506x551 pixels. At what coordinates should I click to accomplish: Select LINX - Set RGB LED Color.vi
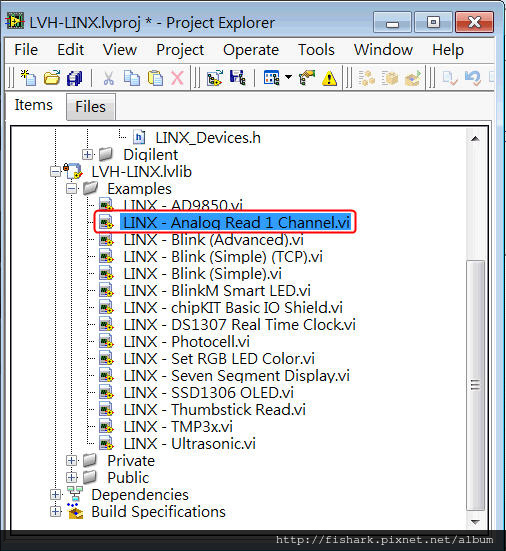[x=219, y=358]
